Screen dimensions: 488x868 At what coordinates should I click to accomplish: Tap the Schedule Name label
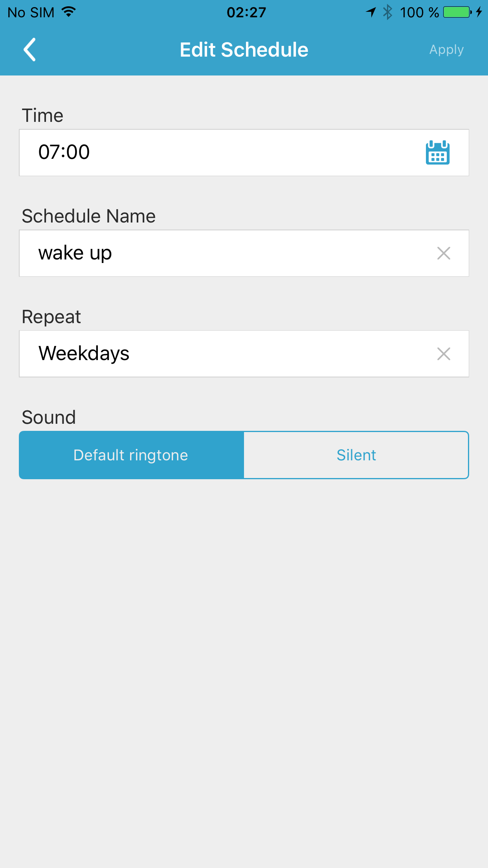(x=89, y=216)
